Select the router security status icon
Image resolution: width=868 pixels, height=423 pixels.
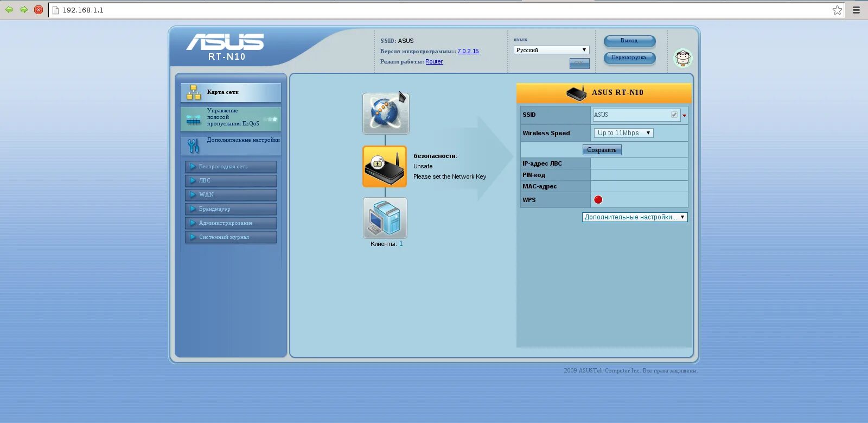(x=385, y=167)
